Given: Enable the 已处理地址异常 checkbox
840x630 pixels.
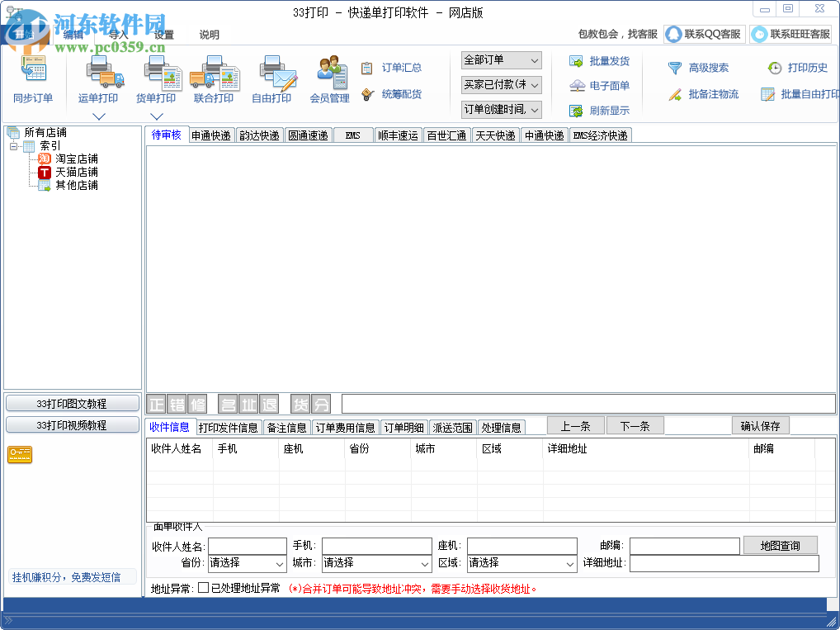Looking at the screenshot, I should pyautogui.click(x=201, y=589).
